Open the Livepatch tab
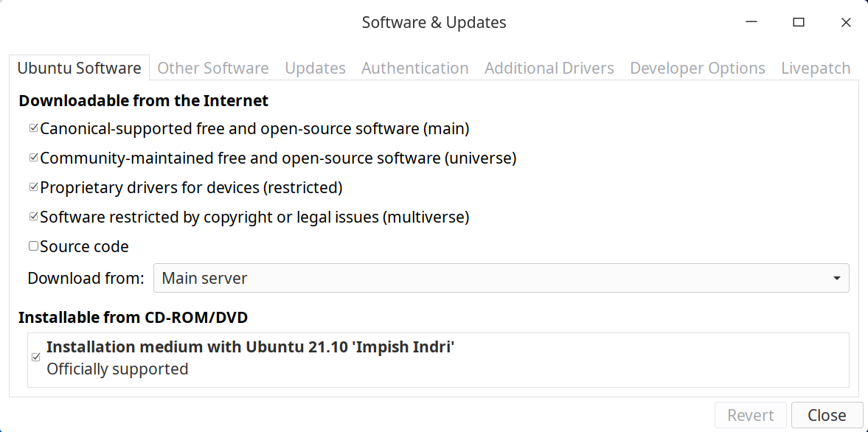The width and height of the screenshot is (868, 432). [816, 68]
